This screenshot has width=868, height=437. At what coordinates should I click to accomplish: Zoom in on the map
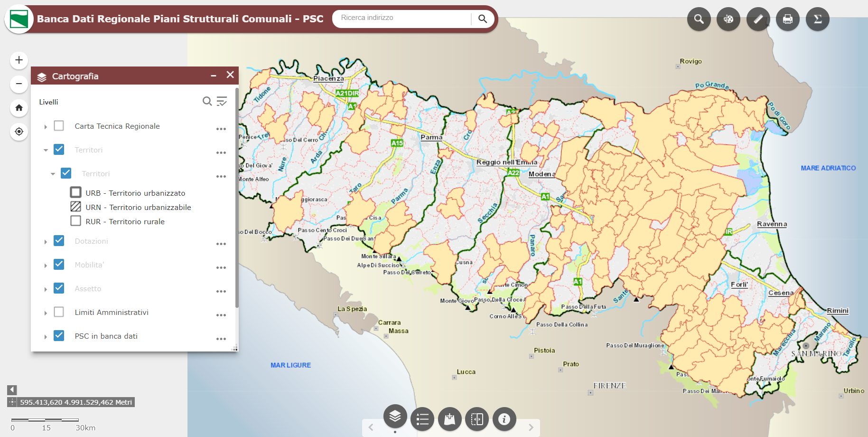tap(19, 60)
